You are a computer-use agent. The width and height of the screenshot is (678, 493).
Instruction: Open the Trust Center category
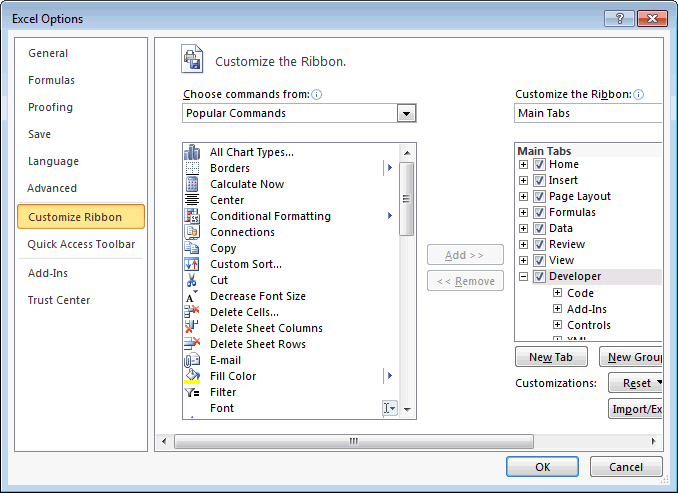click(59, 300)
